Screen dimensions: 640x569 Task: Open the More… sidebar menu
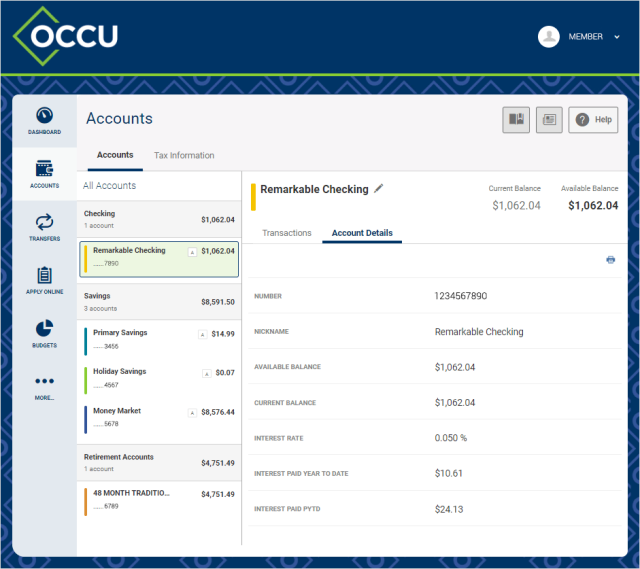pos(44,387)
